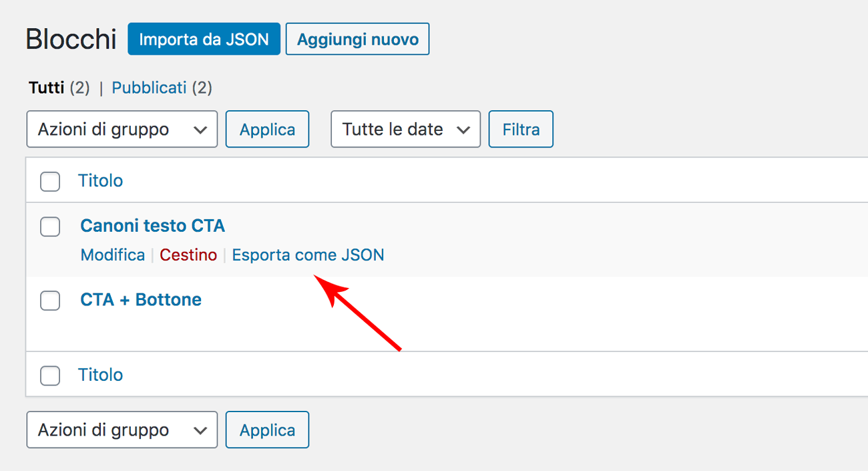Click the Importa da JSON button
The width and height of the screenshot is (868, 471).
[204, 39]
